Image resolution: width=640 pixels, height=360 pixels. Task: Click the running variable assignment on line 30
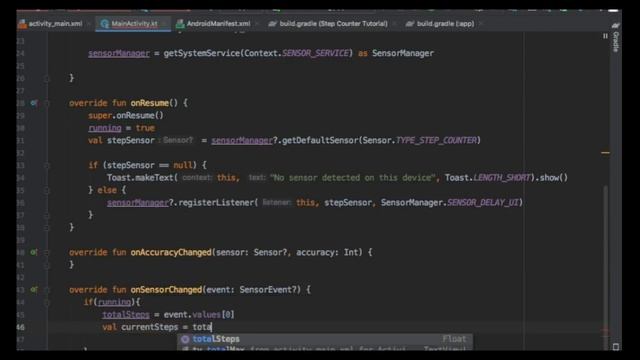(x=105, y=128)
